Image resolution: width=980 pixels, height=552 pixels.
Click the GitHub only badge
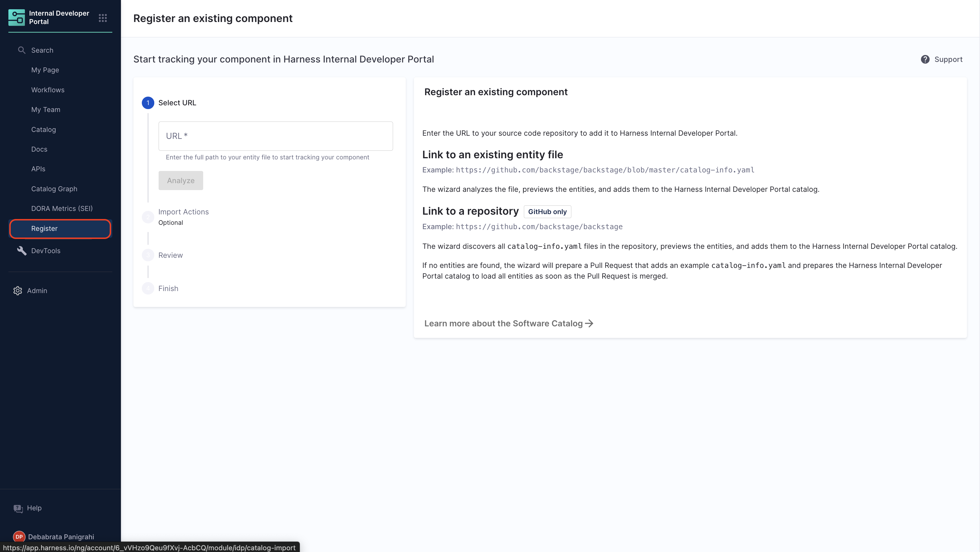(x=547, y=212)
